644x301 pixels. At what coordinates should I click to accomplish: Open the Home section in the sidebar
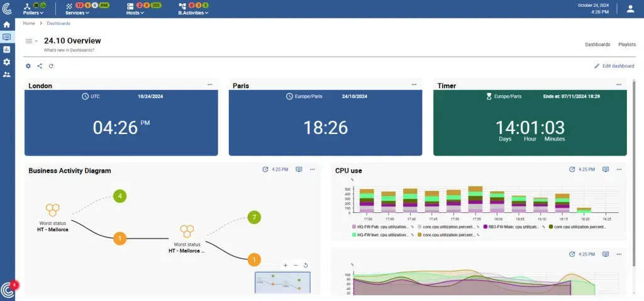coord(6,25)
